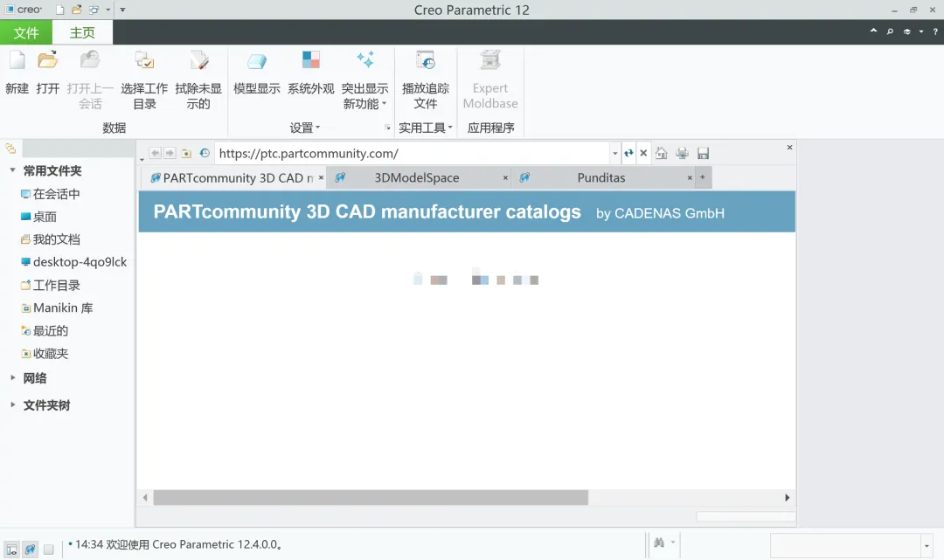Click the URL address field
944x560 pixels.
pos(413,154)
